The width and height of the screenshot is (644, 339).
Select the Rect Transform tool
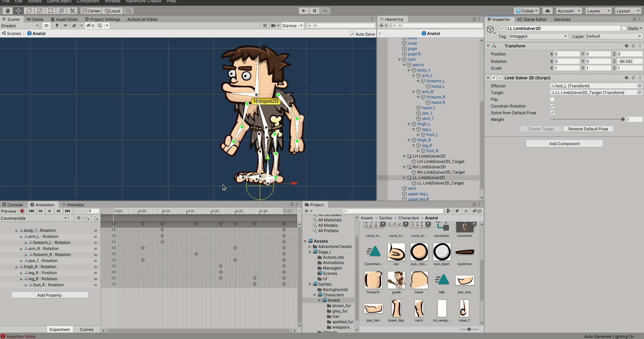(51, 11)
